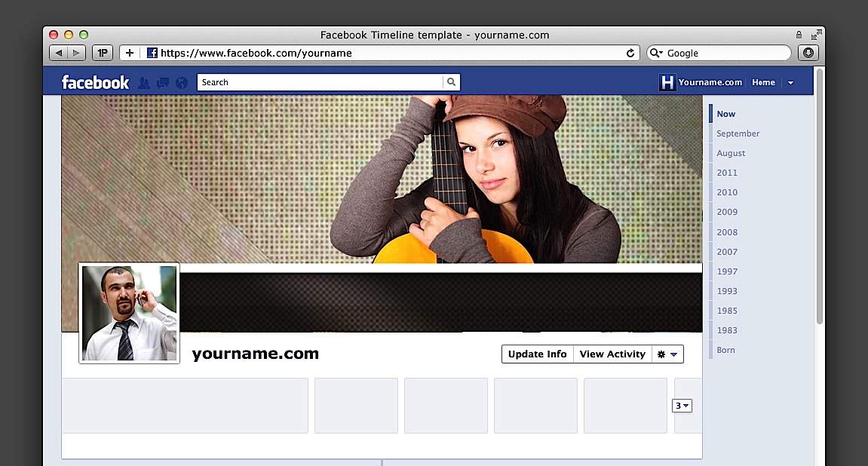This screenshot has height=466, width=868.
Task: Expand the number 3 dropdown of app boxes
Action: click(682, 406)
